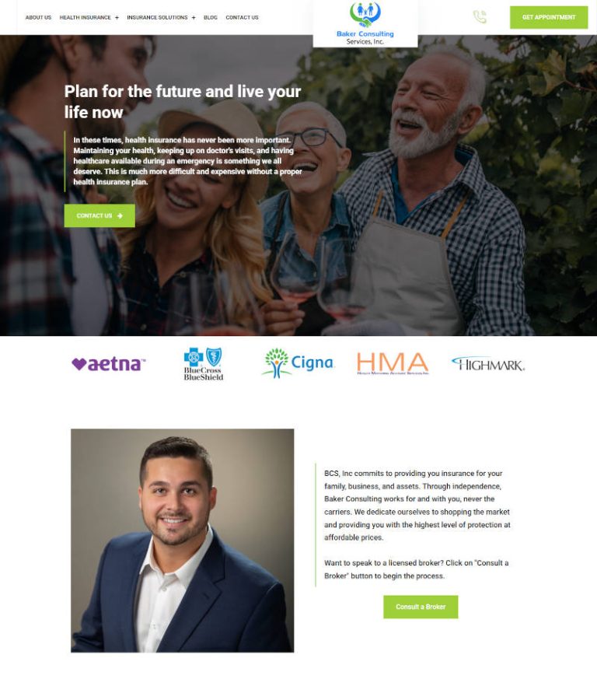The height and width of the screenshot is (700, 597).
Task: Go to the About Us page
Action: [x=38, y=17]
